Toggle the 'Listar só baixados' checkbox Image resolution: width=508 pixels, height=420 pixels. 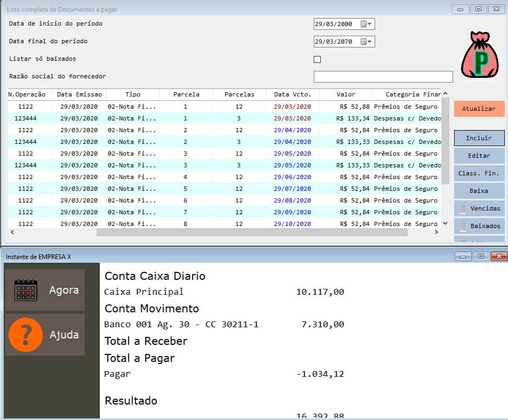pyautogui.click(x=317, y=59)
